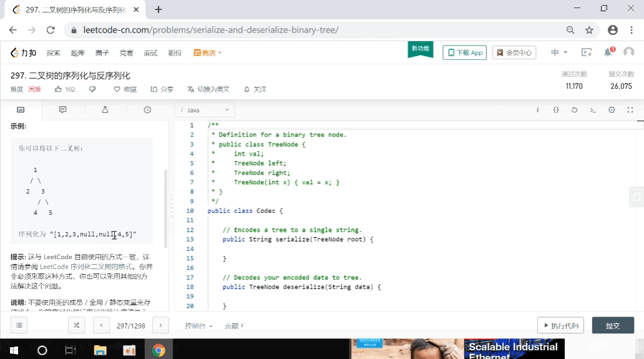Go to previous problem arrow
Screen dimensions: 644x359
click(x=101, y=325)
